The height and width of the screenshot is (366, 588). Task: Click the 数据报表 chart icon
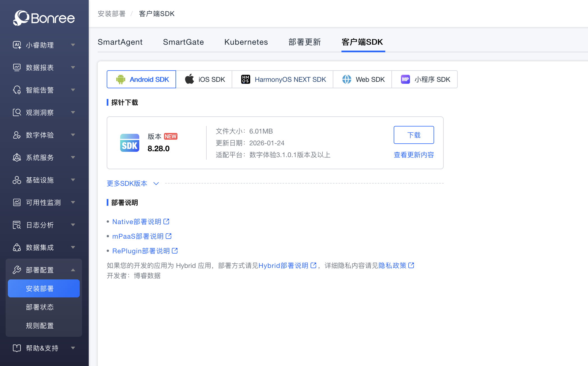point(17,67)
